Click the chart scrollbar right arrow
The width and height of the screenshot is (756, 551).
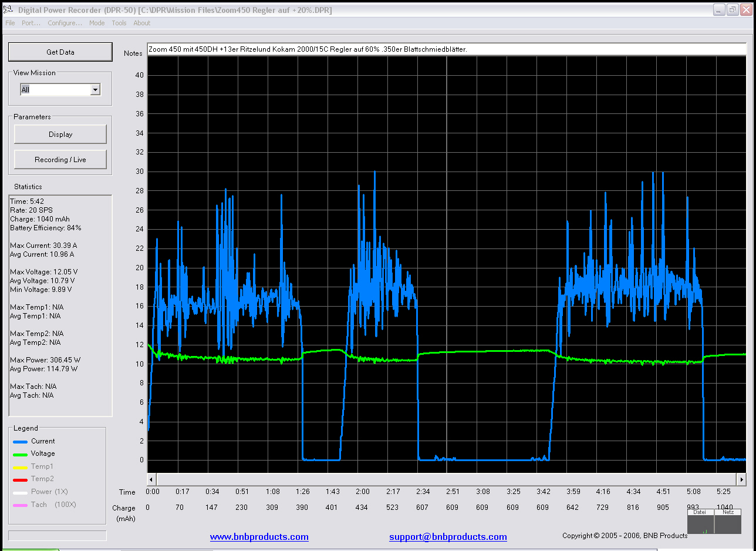point(741,479)
